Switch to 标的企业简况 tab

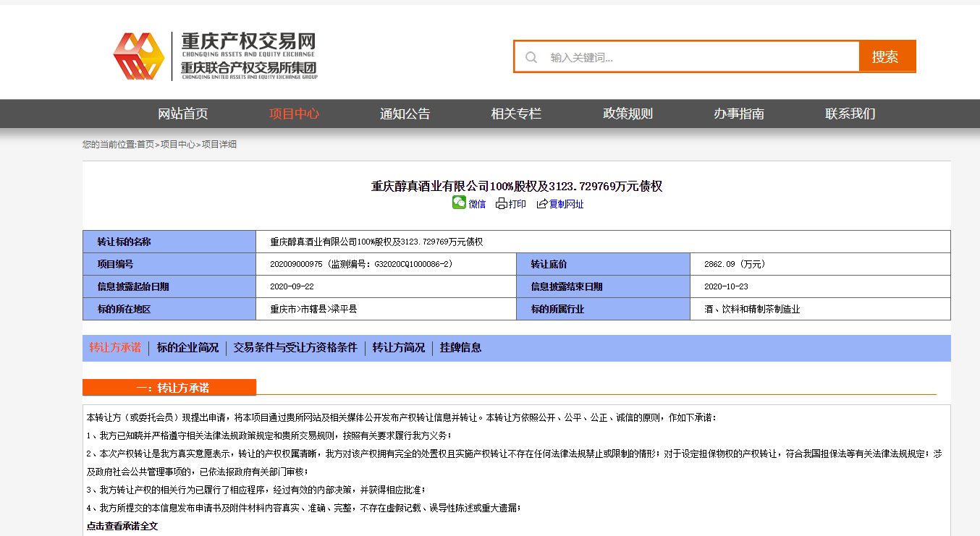click(187, 348)
